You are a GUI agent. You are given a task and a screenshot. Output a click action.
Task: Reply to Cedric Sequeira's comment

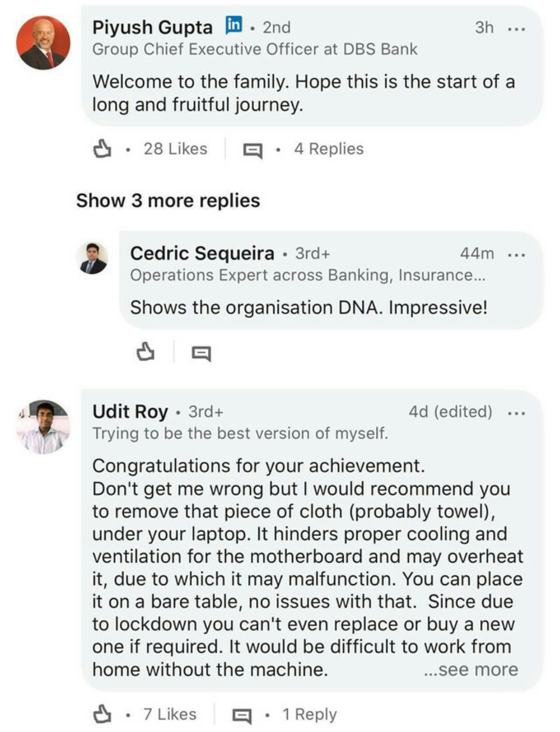pos(201,353)
